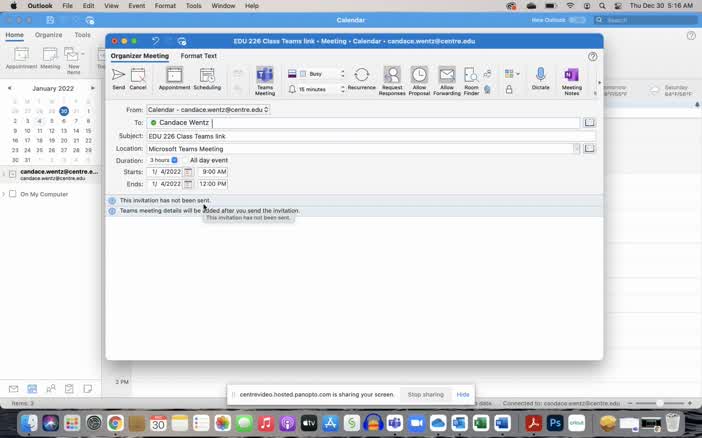The width and height of the screenshot is (702, 438).
Task: Click the save icon in Calendar title bar
Action: pyautogui.click(x=50, y=20)
